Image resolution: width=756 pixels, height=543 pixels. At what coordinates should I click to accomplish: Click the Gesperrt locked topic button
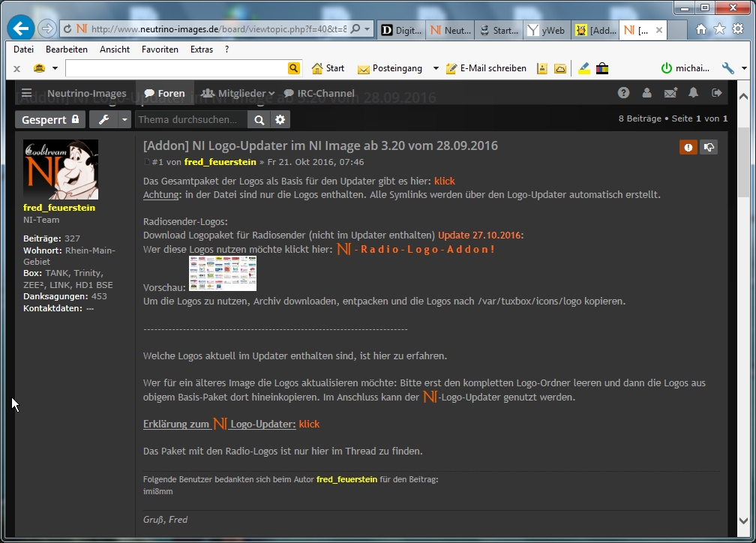(x=50, y=120)
